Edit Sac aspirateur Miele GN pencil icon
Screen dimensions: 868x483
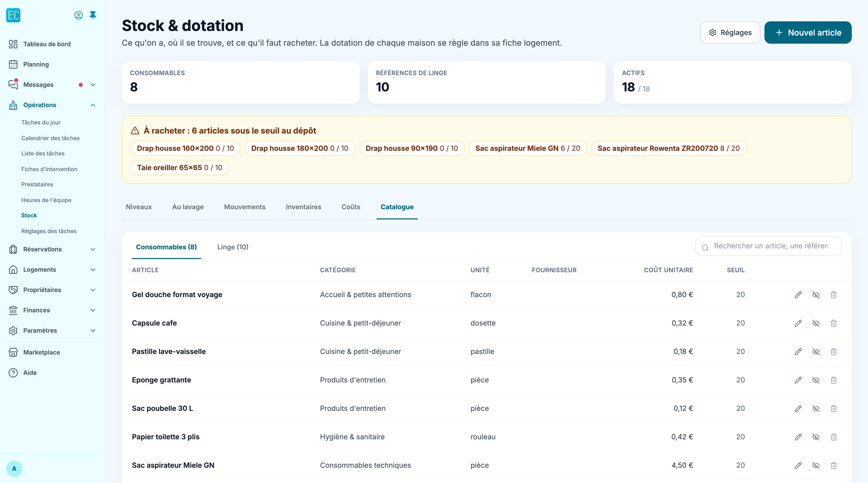[x=798, y=465]
